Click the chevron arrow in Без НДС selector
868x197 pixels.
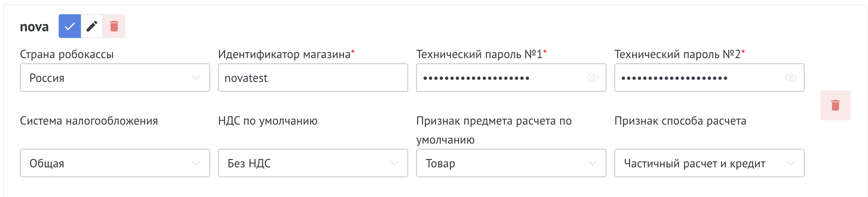click(x=394, y=163)
